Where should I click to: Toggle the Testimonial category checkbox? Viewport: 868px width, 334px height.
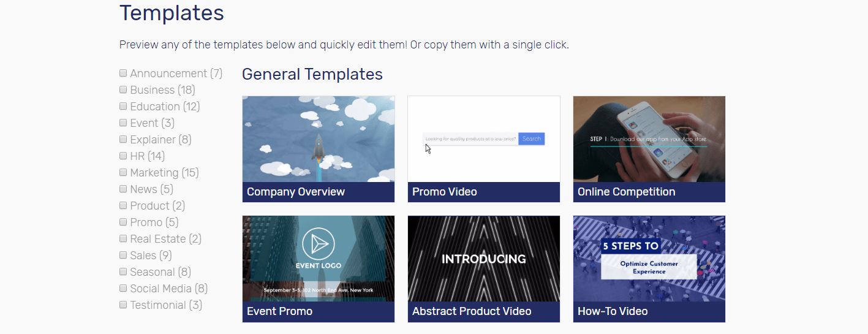point(123,305)
